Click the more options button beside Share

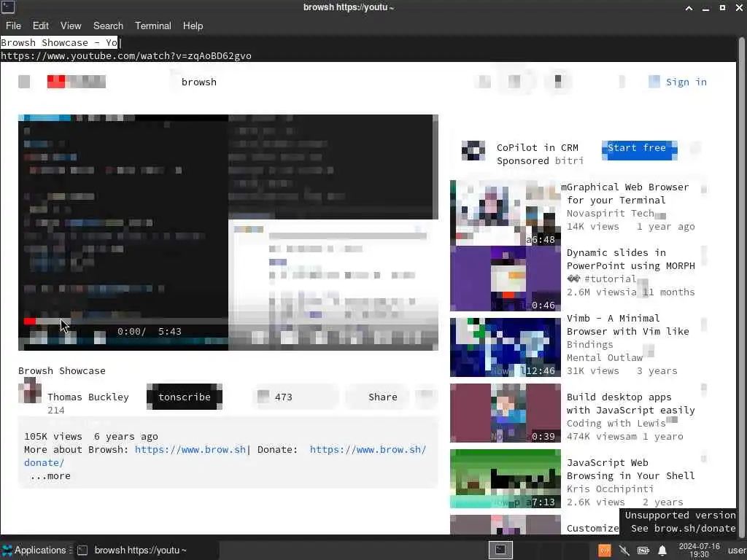coord(426,395)
